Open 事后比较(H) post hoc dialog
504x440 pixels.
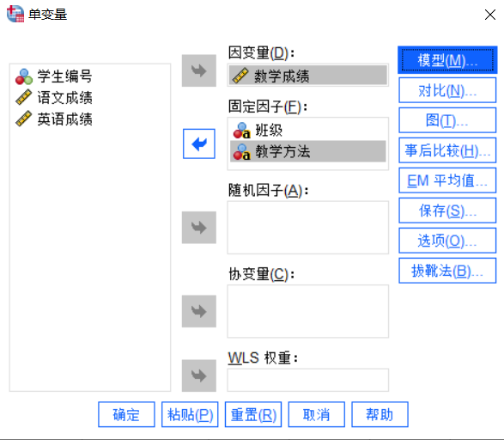(x=447, y=150)
